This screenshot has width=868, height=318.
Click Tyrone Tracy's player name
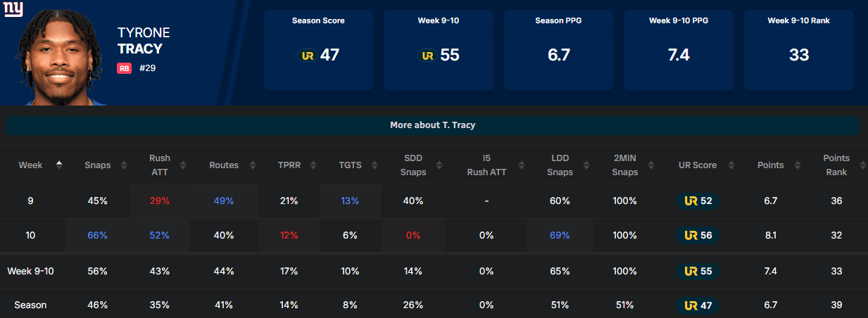point(144,41)
